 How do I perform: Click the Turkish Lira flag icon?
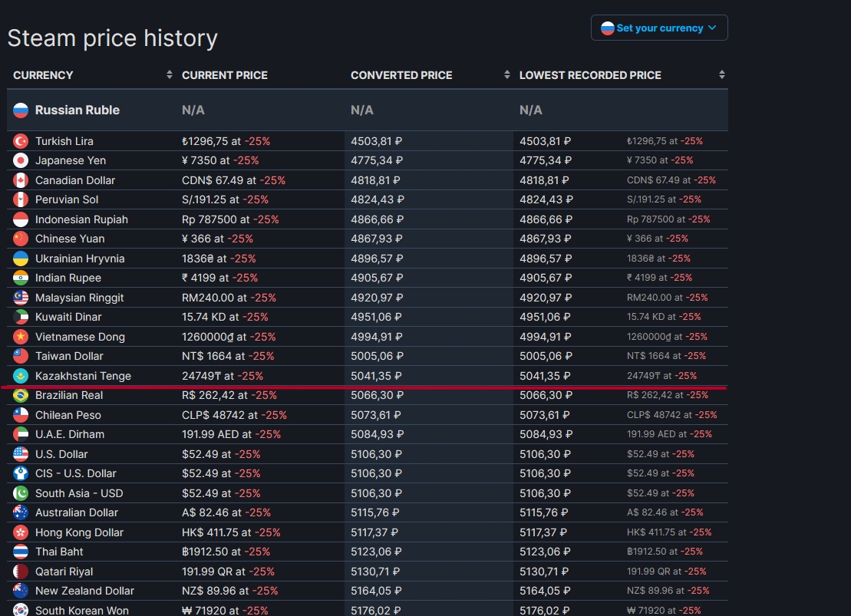pos(21,141)
